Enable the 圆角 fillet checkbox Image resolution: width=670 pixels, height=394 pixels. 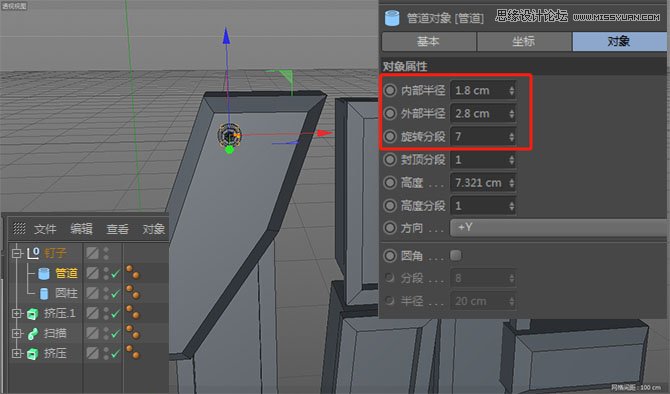456,256
